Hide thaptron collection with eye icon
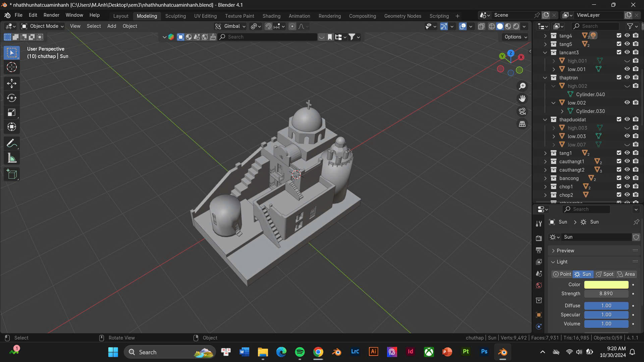The width and height of the screenshot is (644, 362). click(627, 77)
